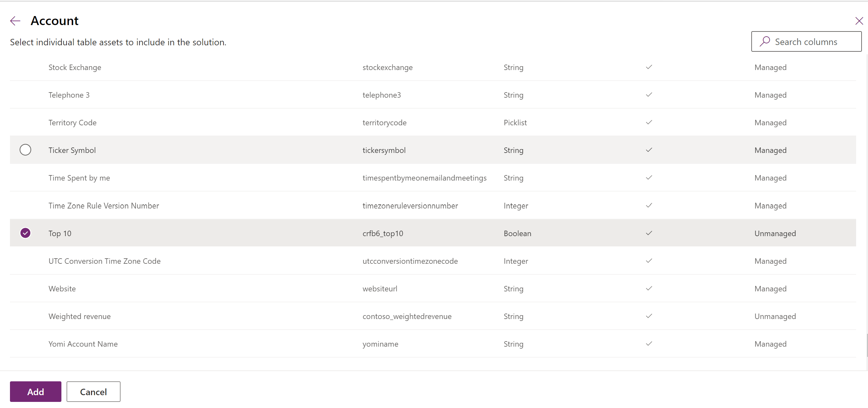868x408 pixels.
Task: Toggle the Top 10 checkbox selection
Action: tap(25, 233)
